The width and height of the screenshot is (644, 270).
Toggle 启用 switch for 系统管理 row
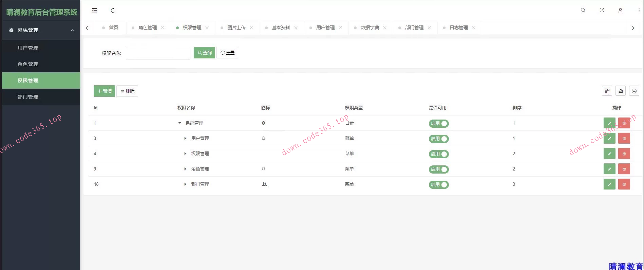coord(439,124)
